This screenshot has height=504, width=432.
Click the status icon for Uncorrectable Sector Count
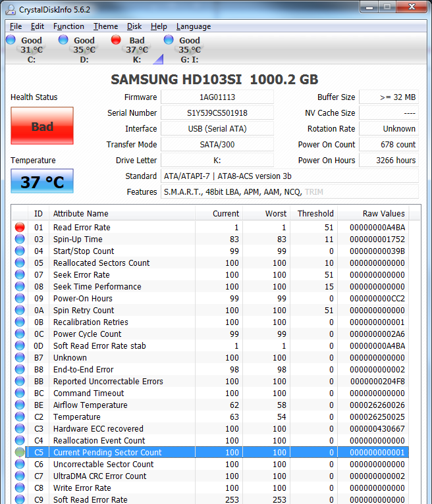pyautogui.click(x=20, y=464)
